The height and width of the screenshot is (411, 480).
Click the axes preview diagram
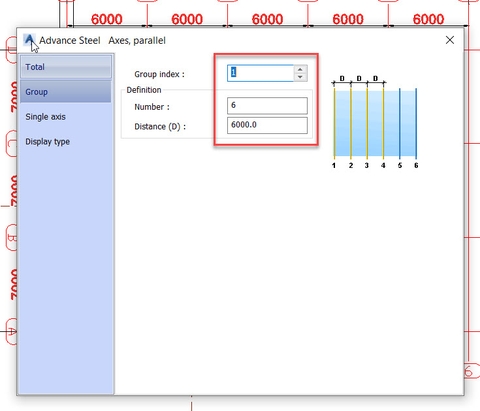pos(375,122)
